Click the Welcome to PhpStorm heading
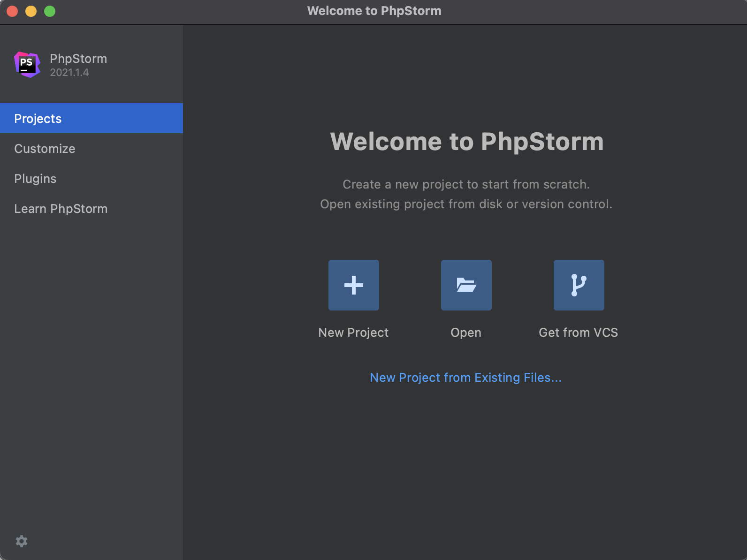This screenshot has width=747, height=560. pyautogui.click(x=467, y=142)
